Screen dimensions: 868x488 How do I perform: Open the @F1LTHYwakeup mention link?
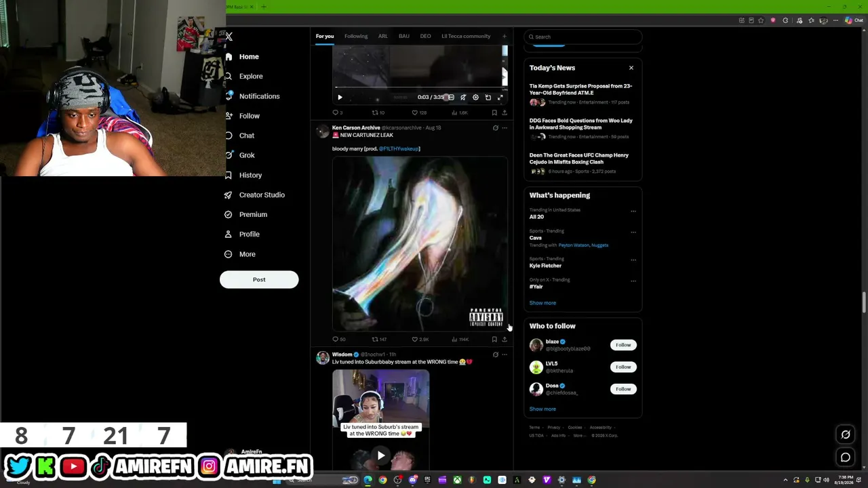coord(399,148)
